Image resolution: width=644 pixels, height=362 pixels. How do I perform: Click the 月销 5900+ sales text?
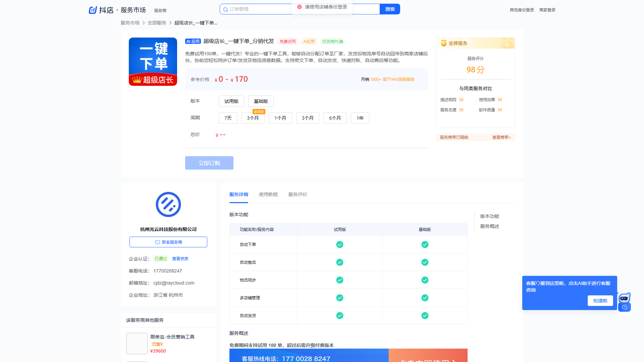tap(371, 79)
